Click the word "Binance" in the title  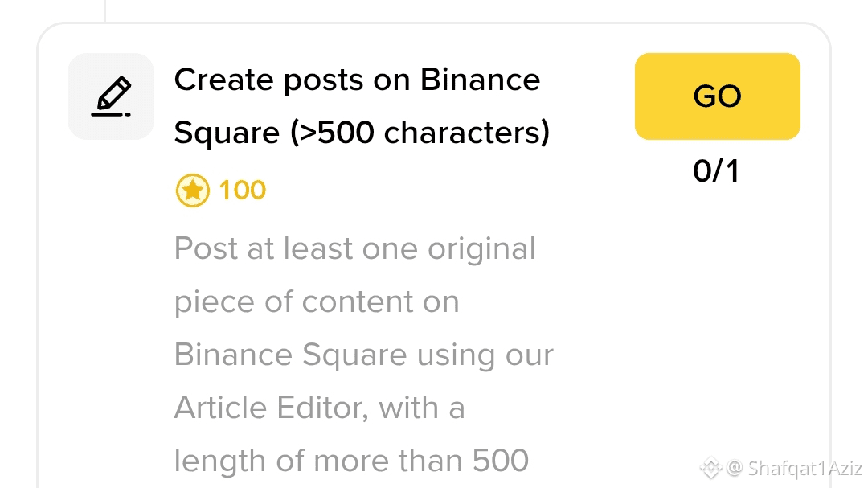pyautogui.click(x=480, y=80)
